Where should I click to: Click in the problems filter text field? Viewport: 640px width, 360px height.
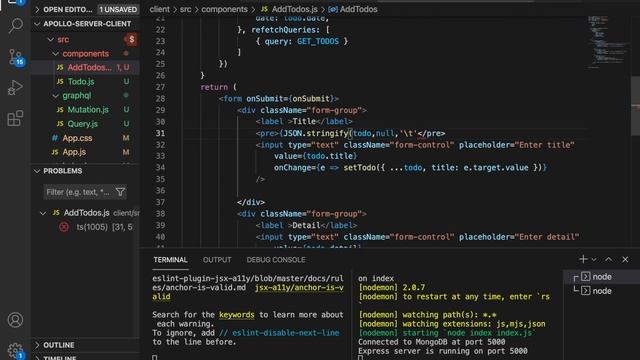pyautogui.click(x=78, y=192)
